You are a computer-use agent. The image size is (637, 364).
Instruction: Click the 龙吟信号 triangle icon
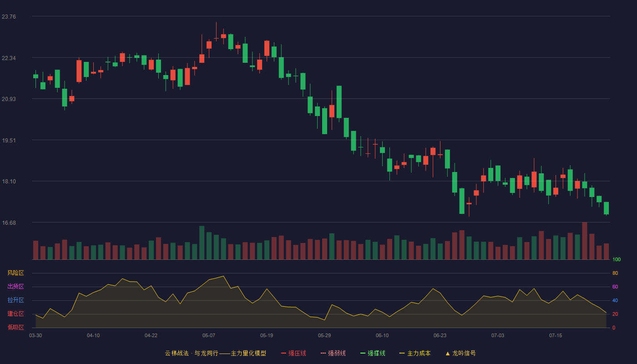coord(448,353)
